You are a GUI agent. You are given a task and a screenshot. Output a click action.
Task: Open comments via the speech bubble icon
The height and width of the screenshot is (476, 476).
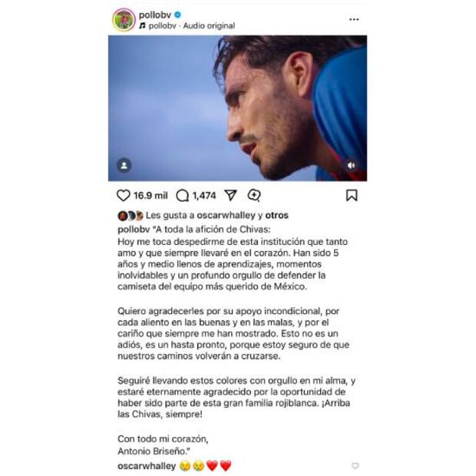[x=183, y=196]
